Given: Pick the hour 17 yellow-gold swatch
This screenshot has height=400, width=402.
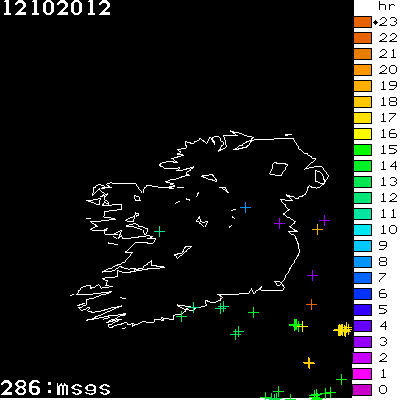Looking at the screenshot, I should pos(362,118).
